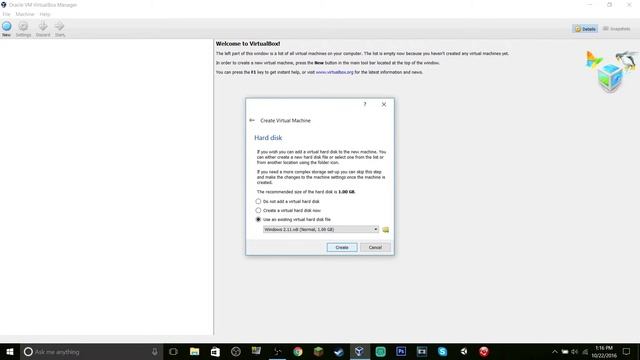The image size is (640, 360).
Task: Open File Explorer from the taskbar
Action: (x=194, y=352)
